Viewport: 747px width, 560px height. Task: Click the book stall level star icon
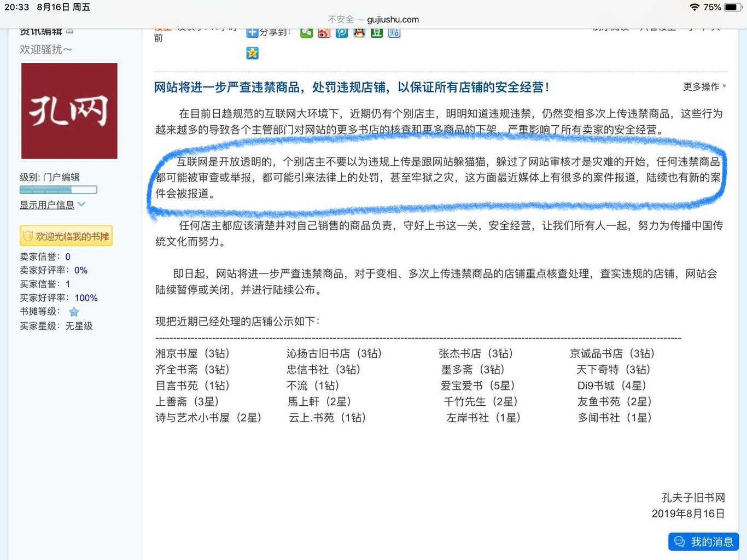(74, 312)
